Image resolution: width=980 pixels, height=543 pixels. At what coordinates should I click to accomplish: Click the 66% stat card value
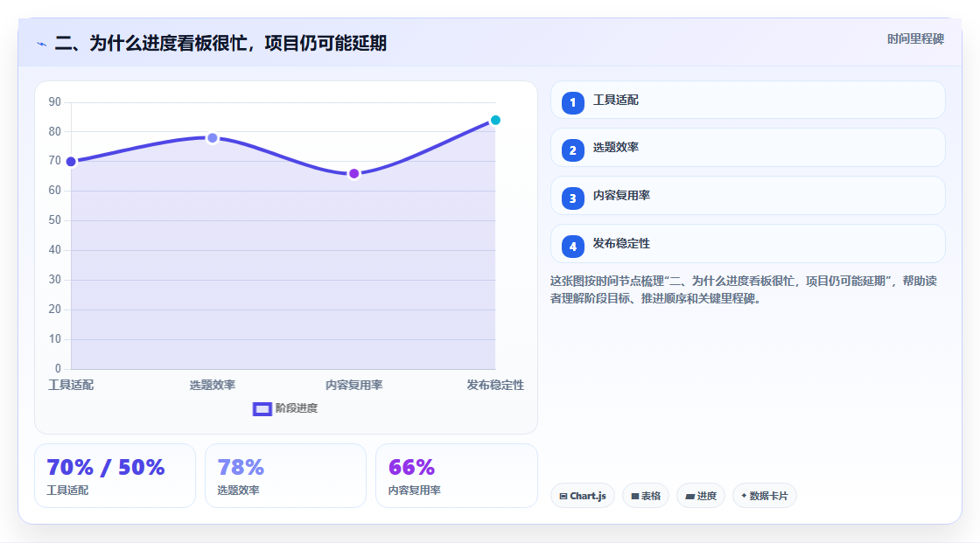tap(411, 468)
